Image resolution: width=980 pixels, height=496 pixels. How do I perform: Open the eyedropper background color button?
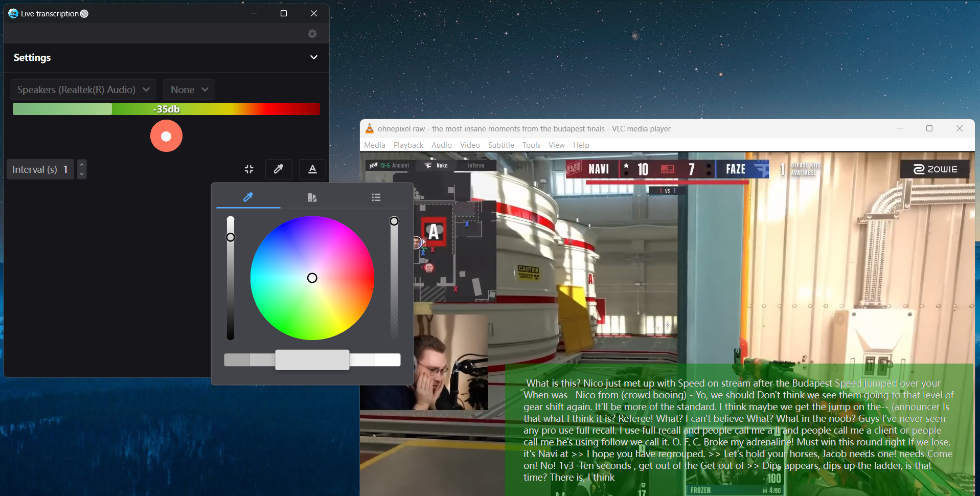coord(279,169)
